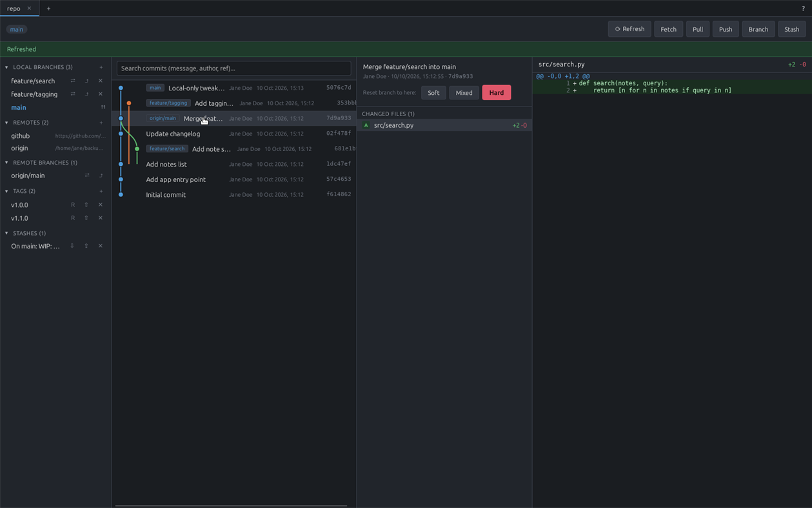Choose Mixed reset to this commit
Screen dimensions: 812x508
[x=464, y=92]
